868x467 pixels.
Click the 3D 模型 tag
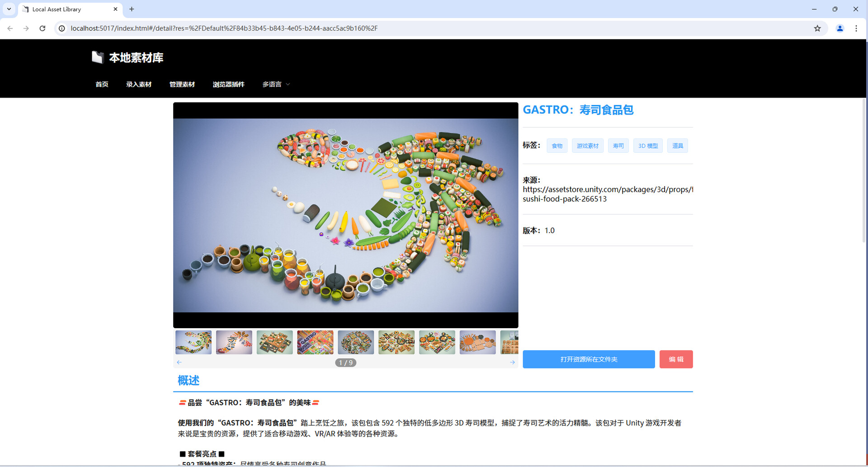coord(648,146)
